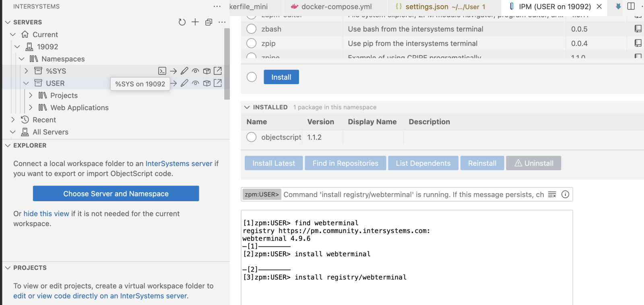Click pencil edit icon on %SYS row
The image size is (644, 305).
[x=184, y=71]
